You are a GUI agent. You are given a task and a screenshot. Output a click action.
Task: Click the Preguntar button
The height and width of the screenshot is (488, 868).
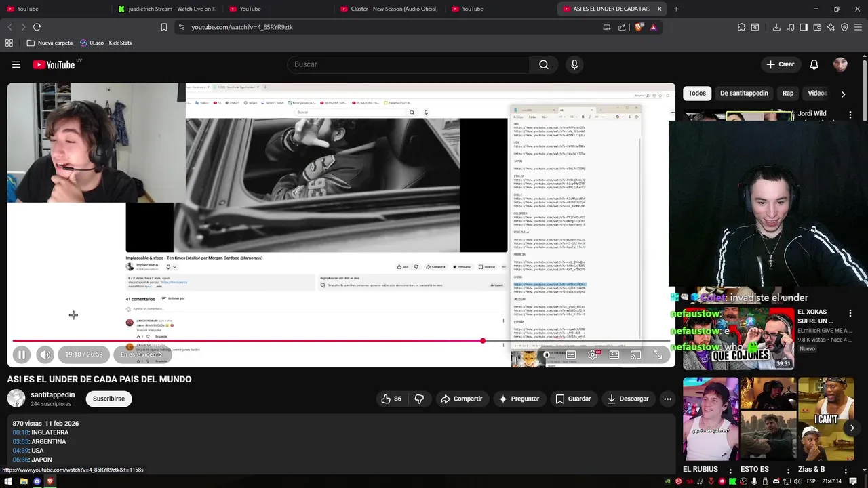point(519,399)
